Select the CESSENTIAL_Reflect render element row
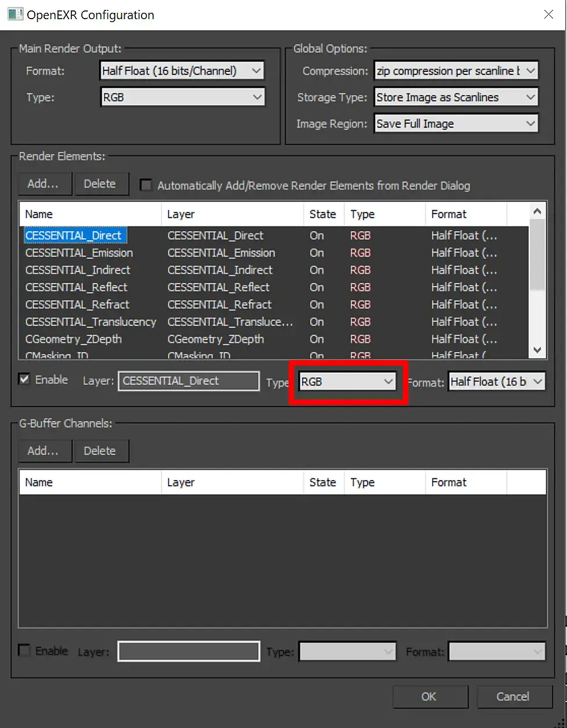567x728 pixels. [x=274, y=287]
